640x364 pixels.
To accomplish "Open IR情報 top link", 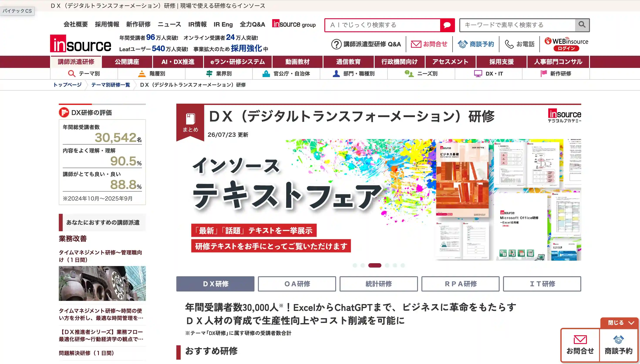I will pyautogui.click(x=197, y=24).
